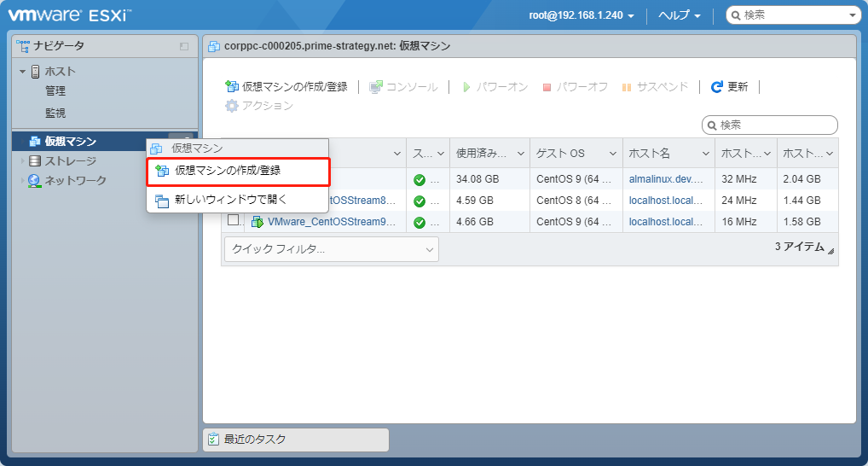Click the green status check in 4.66 GB row
This screenshot has height=466, width=868.
[420, 222]
